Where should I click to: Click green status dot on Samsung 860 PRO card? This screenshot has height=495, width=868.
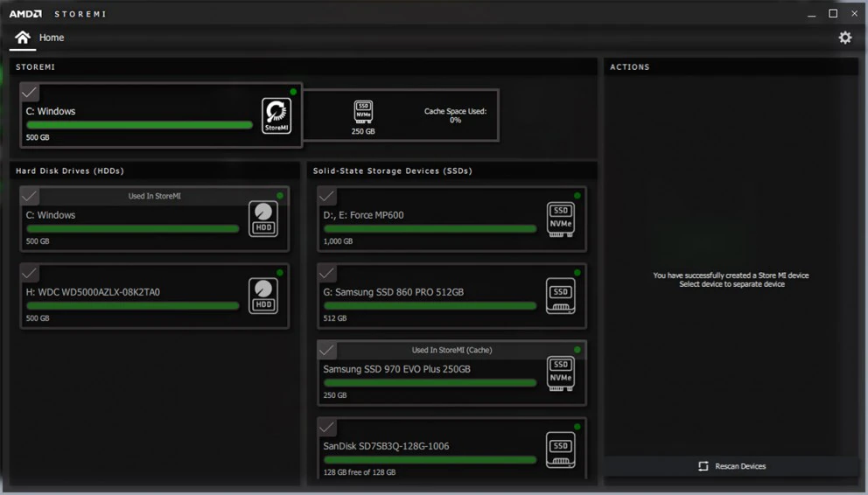tap(577, 273)
